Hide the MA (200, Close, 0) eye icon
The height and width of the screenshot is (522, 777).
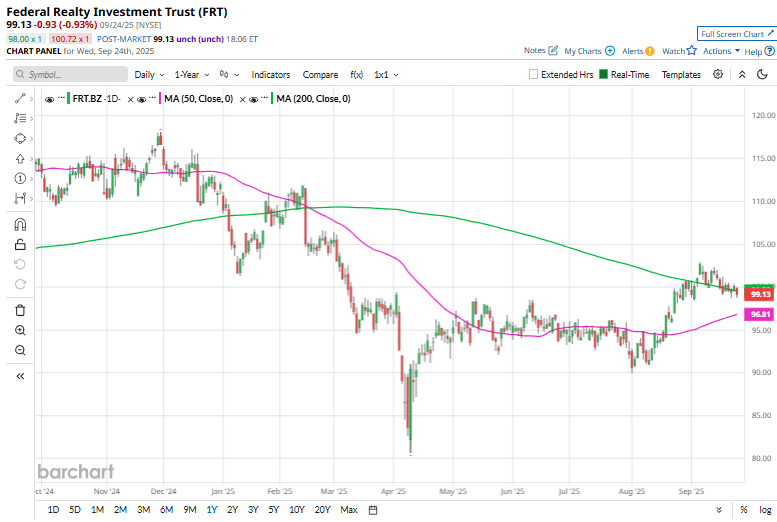pos(254,100)
